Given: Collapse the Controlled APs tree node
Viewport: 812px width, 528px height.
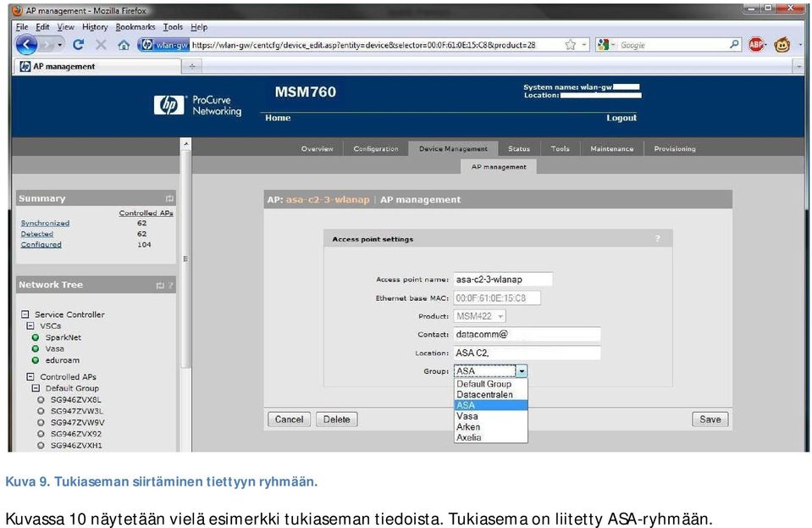Looking at the screenshot, I should (30, 376).
